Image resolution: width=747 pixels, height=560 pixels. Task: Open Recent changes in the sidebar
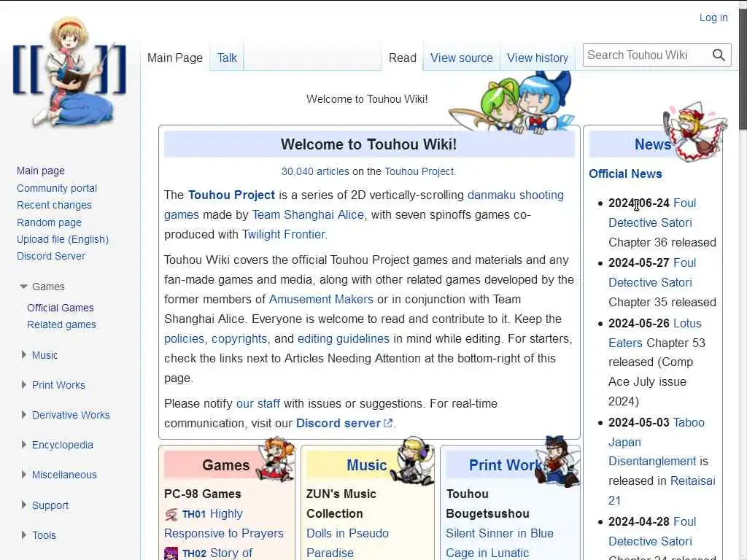pyautogui.click(x=54, y=205)
